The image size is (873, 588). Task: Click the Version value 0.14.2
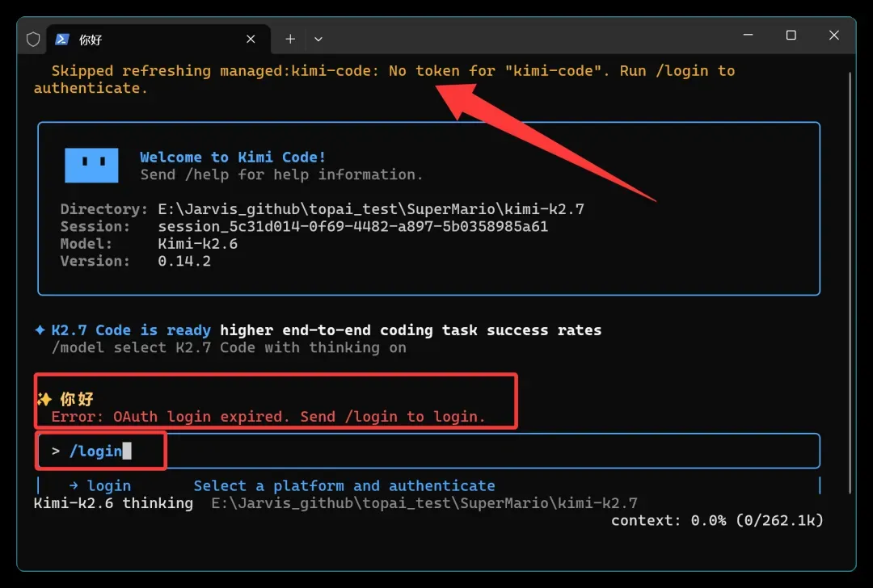(x=184, y=261)
